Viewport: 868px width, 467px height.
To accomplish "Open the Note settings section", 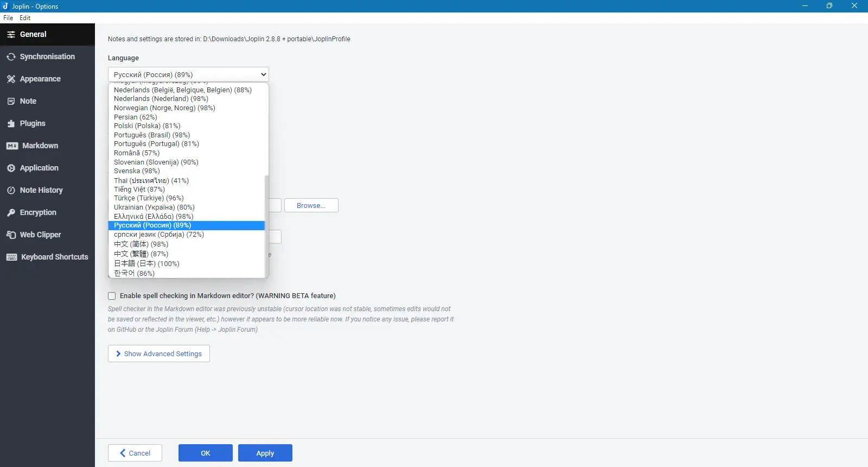I will (x=47, y=101).
